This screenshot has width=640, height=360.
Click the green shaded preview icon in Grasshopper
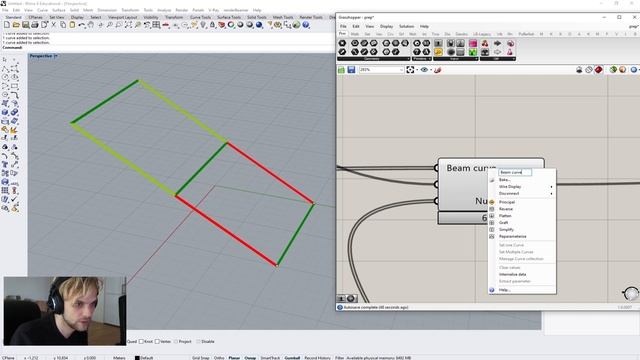click(x=613, y=70)
